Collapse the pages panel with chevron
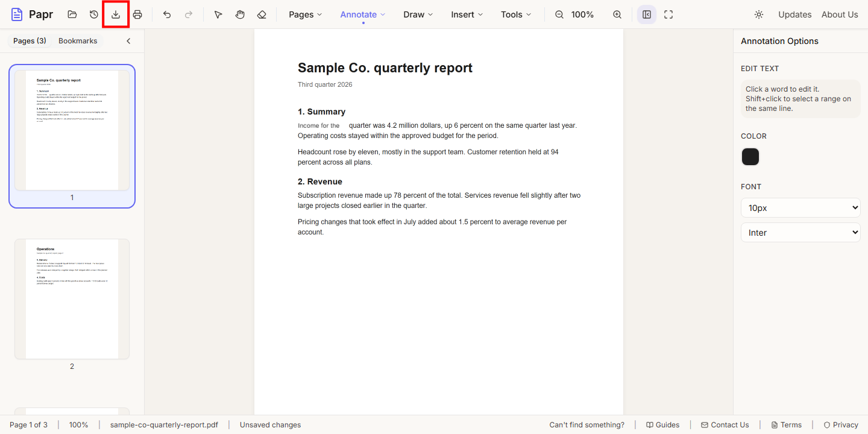 pyautogui.click(x=128, y=41)
